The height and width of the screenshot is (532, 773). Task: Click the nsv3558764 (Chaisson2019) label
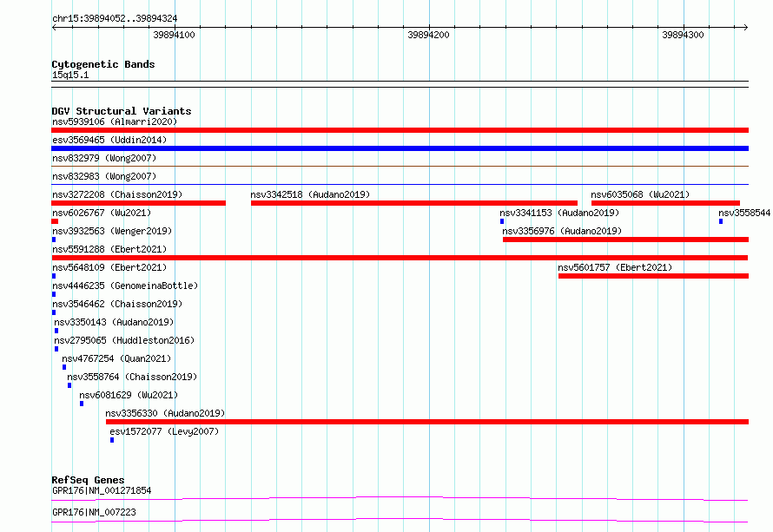pos(132,377)
